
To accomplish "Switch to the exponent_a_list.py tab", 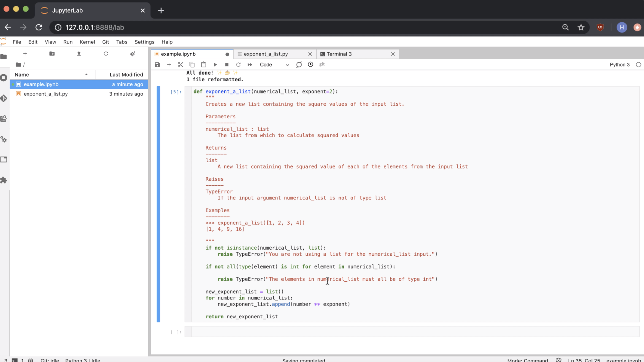I will pyautogui.click(x=266, y=54).
